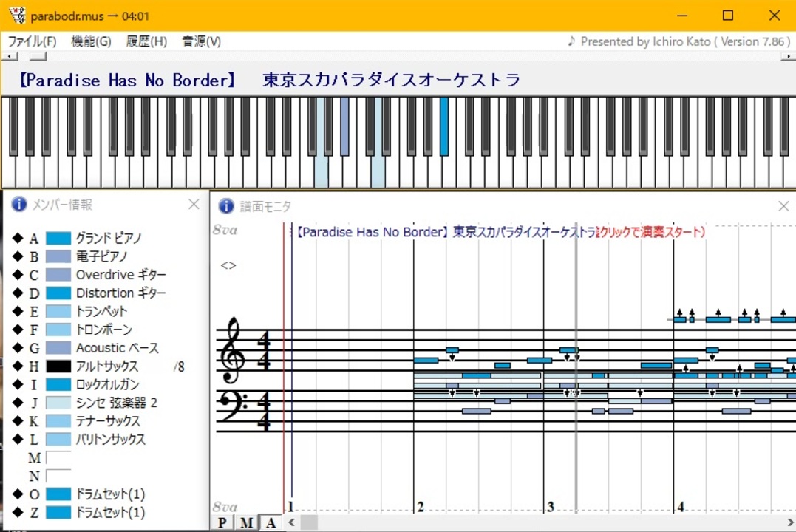The height and width of the screenshot is (532, 796).
Task: Toggle diamond marker for member F トロンボーン
Action: click(x=18, y=329)
